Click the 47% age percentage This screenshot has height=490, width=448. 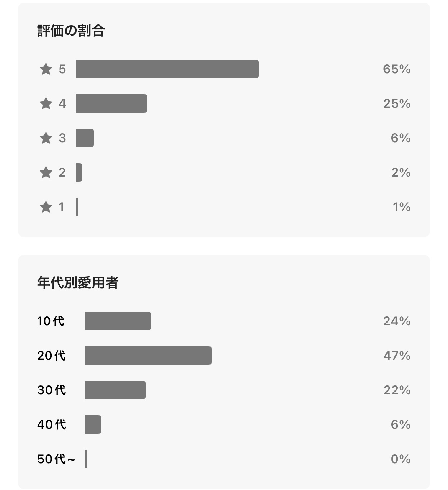pos(397,356)
